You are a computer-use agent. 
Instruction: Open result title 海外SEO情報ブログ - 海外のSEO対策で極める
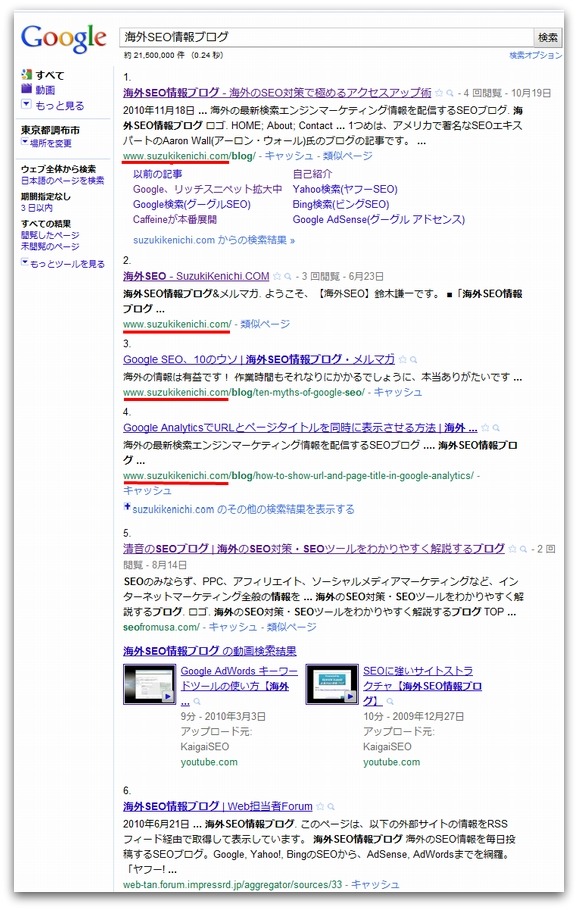277,92
